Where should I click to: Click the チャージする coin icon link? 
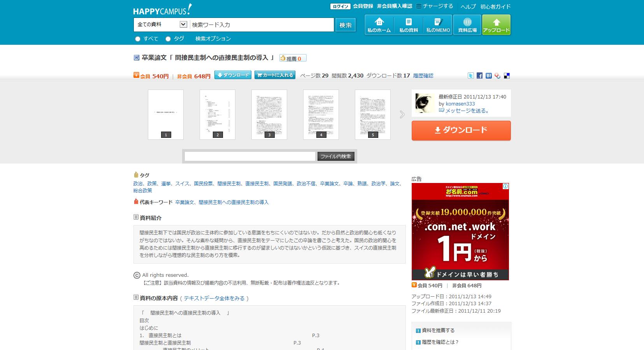434,6
